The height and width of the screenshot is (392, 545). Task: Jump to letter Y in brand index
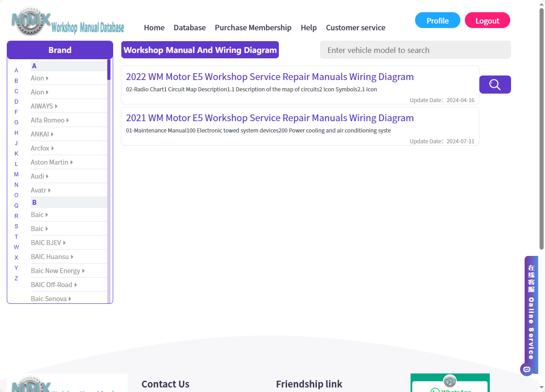pyautogui.click(x=16, y=268)
